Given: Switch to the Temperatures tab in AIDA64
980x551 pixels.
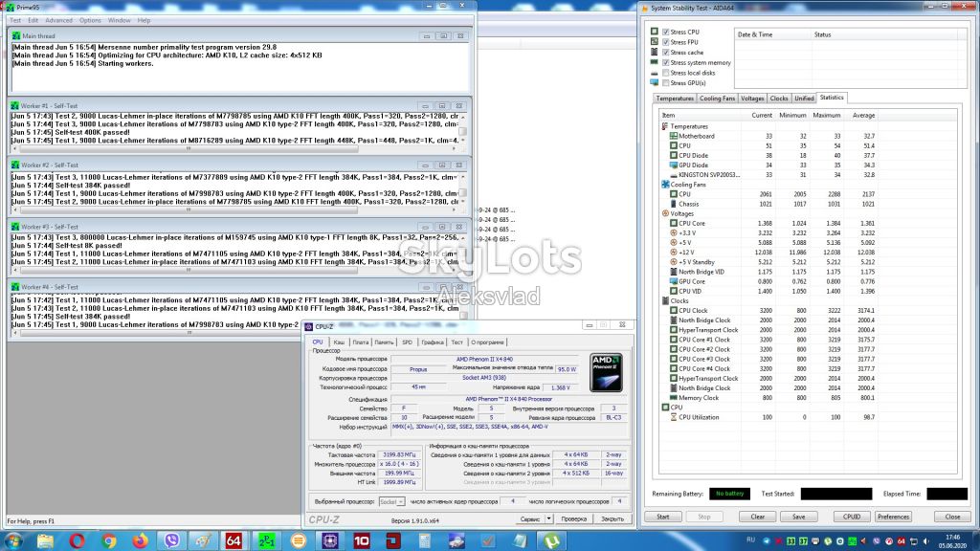Looking at the screenshot, I should click(x=675, y=99).
